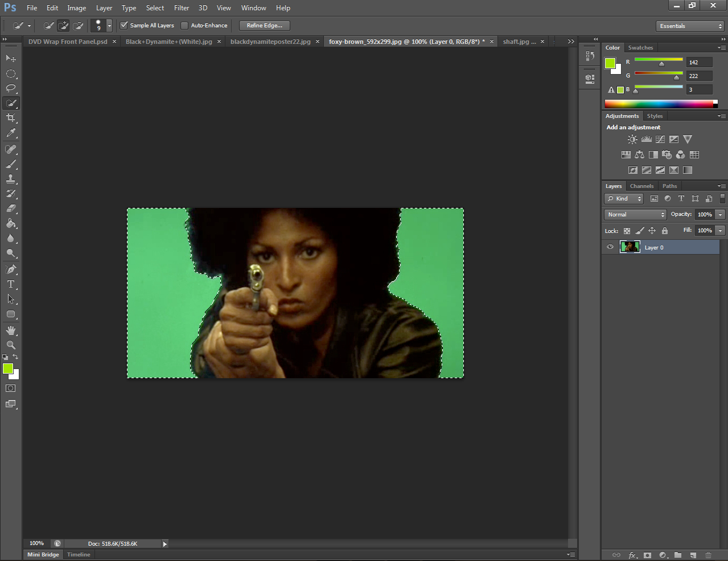Open the Kind layer filter dropdown
Image resolution: width=728 pixels, height=561 pixels.
coord(624,199)
